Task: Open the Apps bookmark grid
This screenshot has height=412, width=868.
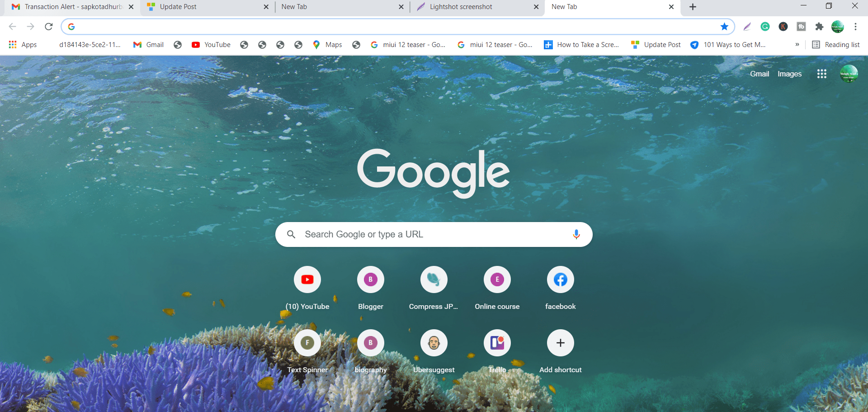Action: [23, 45]
